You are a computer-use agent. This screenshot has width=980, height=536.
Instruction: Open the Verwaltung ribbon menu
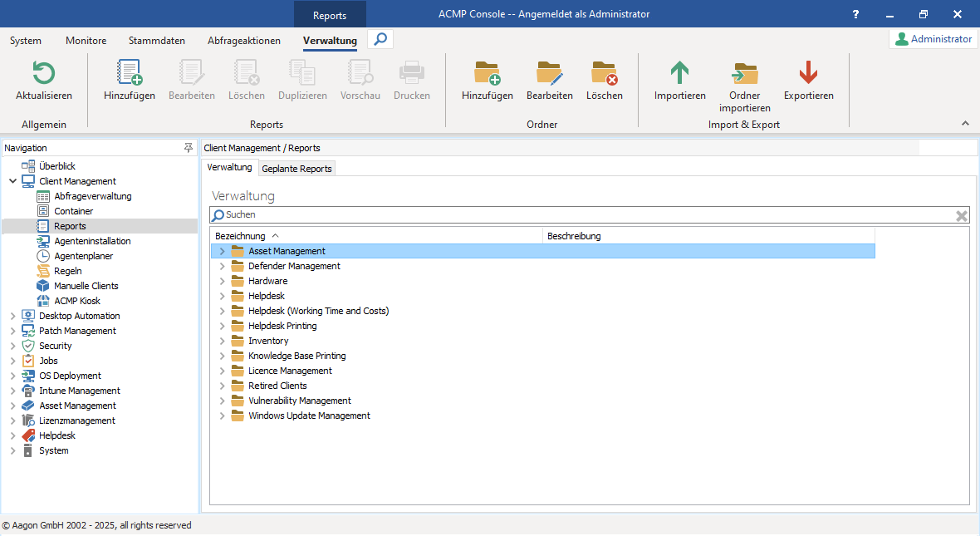tap(330, 39)
